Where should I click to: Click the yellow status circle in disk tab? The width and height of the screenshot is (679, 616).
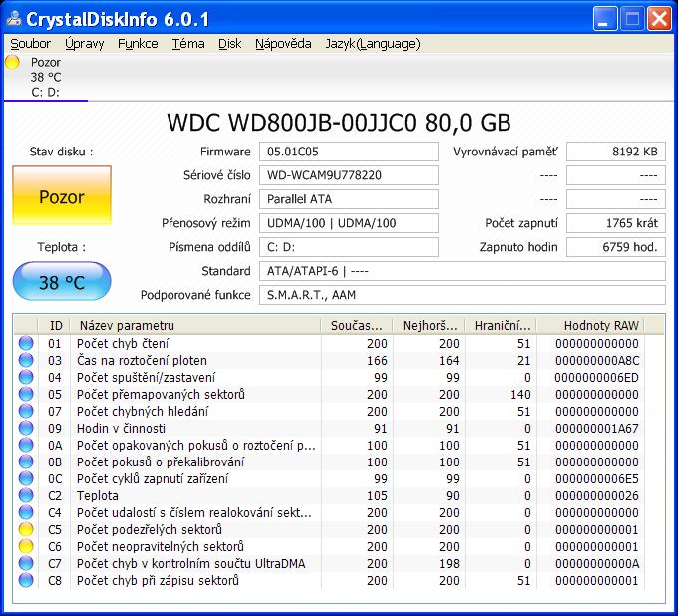pos(13,63)
